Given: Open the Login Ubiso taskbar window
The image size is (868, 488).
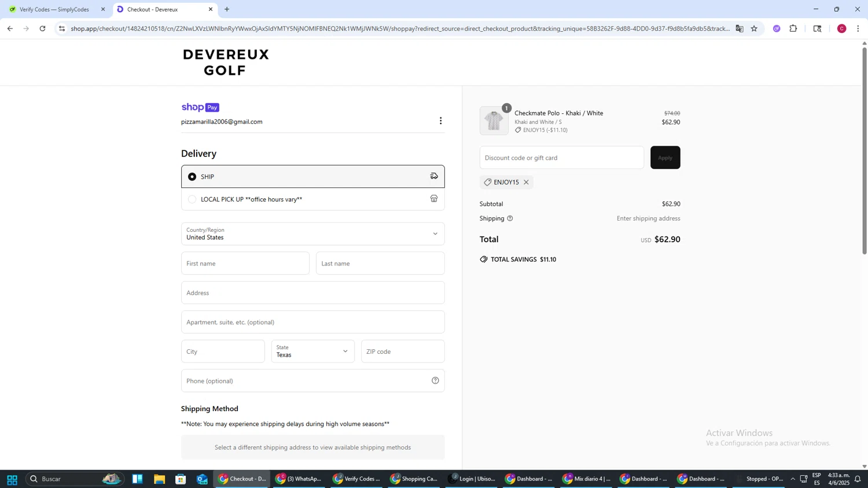Looking at the screenshot, I should (x=471, y=479).
